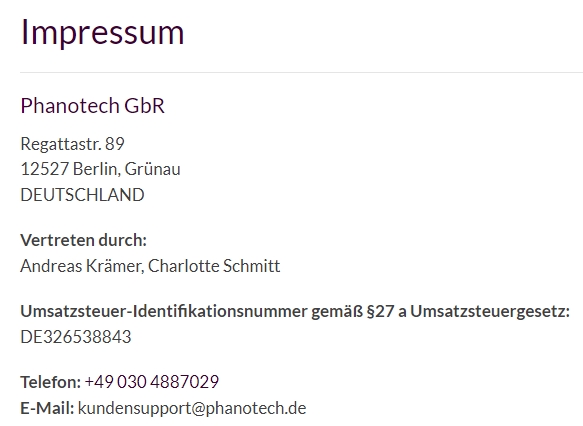The height and width of the screenshot is (426, 583).
Task: Select the Phanotech GbR company heading
Action: coord(92,106)
